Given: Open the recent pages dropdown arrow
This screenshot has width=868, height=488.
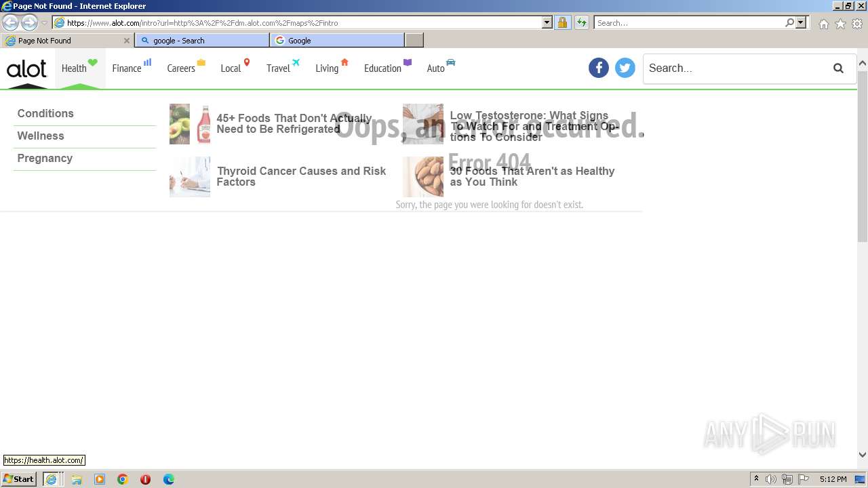Looking at the screenshot, I should point(45,23).
